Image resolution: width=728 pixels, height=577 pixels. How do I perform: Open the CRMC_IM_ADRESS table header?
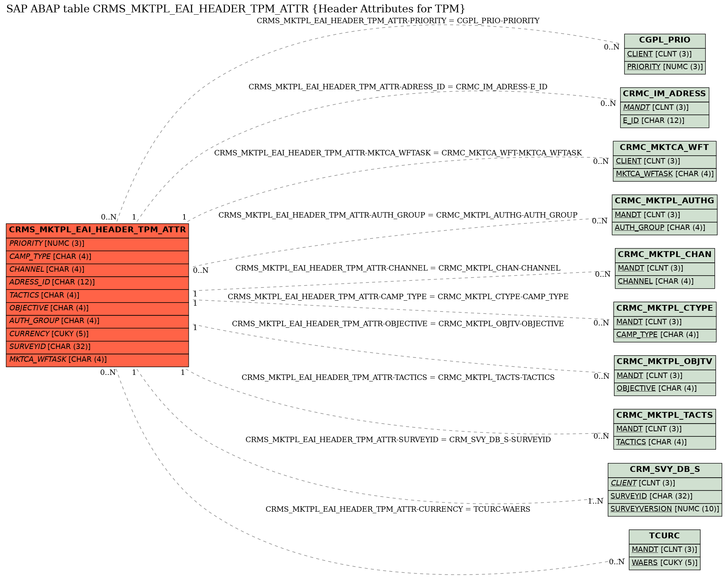pos(665,94)
